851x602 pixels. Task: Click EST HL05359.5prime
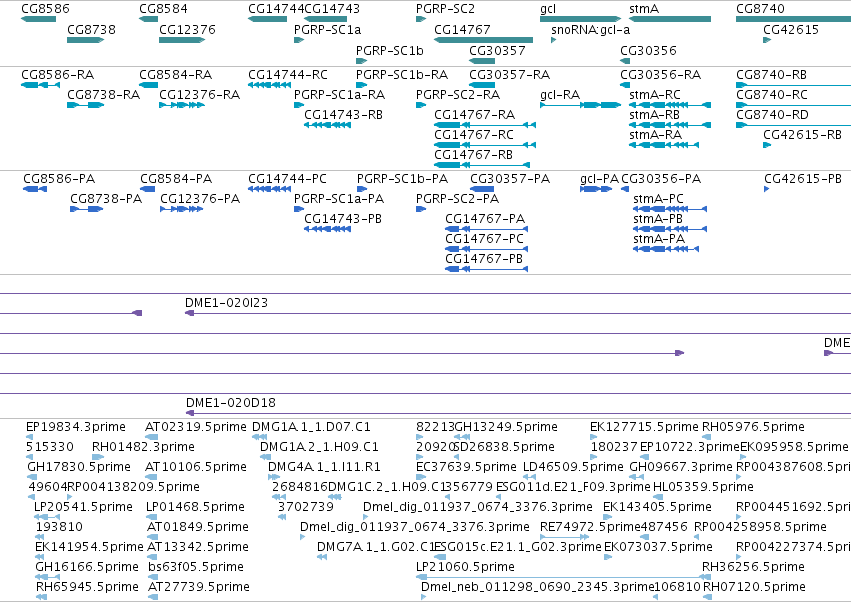coord(657,497)
